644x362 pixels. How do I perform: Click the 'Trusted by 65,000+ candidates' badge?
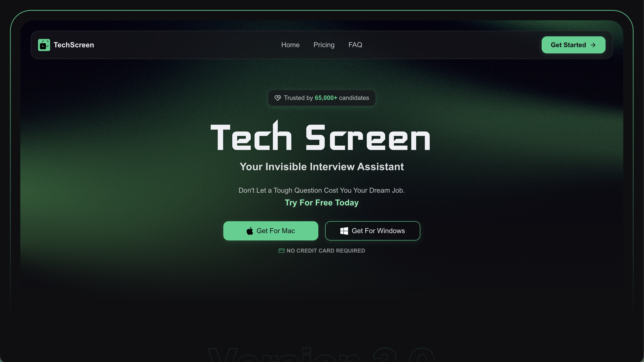point(322,98)
